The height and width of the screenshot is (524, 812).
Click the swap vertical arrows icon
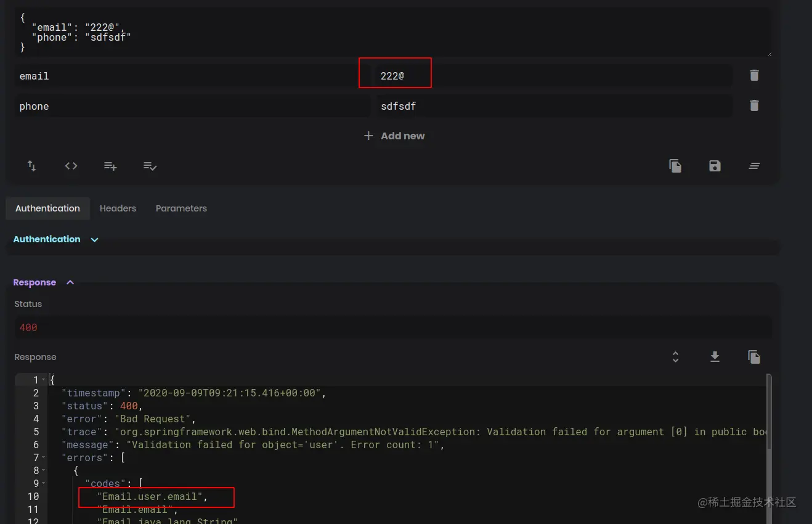31,166
